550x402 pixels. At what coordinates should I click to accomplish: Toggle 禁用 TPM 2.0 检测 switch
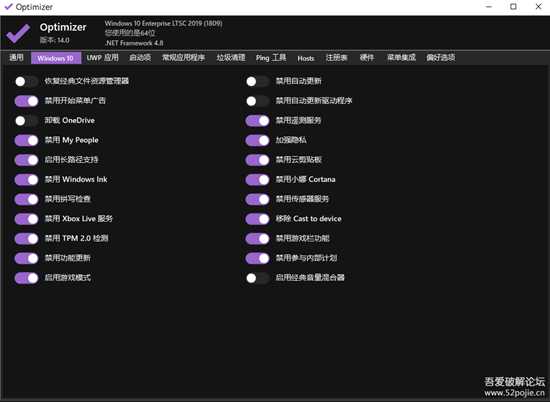tap(26, 239)
